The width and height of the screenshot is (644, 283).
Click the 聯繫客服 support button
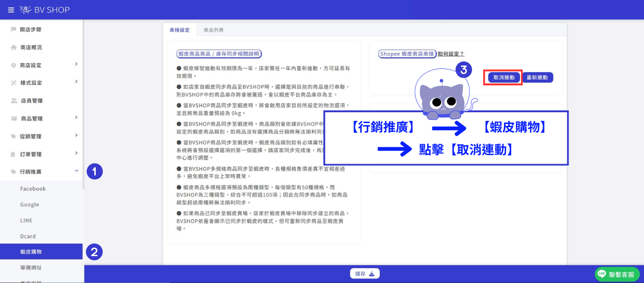coord(617,274)
